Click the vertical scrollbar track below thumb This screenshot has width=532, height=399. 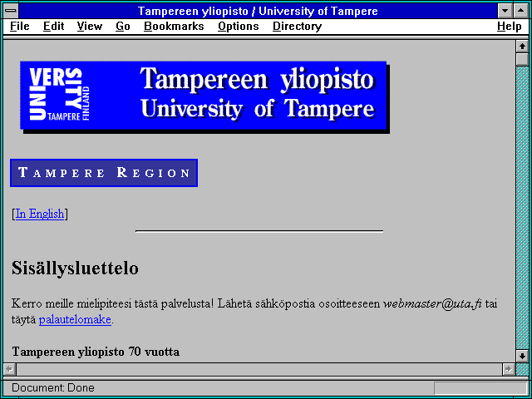(522, 208)
